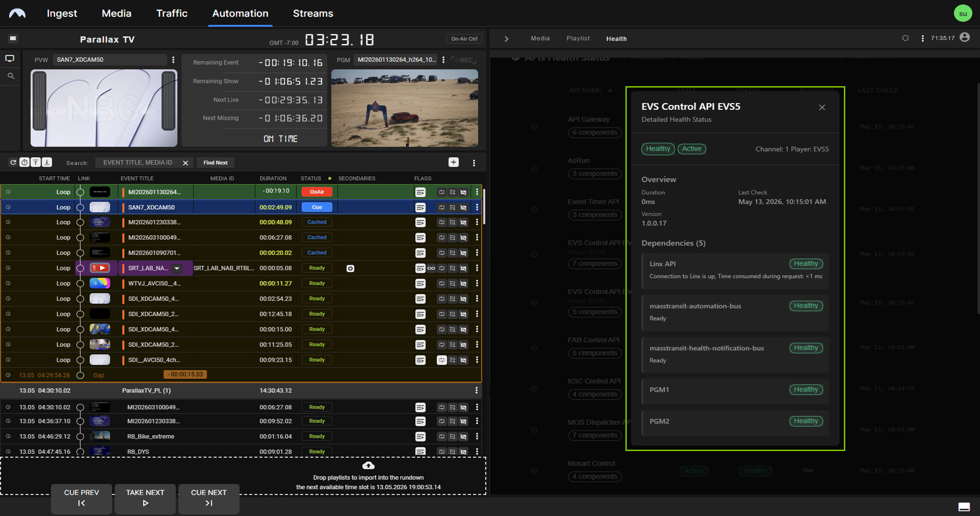Click the refresh icon in the rundown toolbar
This screenshot has height=516, width=980.
pos(13,162)
